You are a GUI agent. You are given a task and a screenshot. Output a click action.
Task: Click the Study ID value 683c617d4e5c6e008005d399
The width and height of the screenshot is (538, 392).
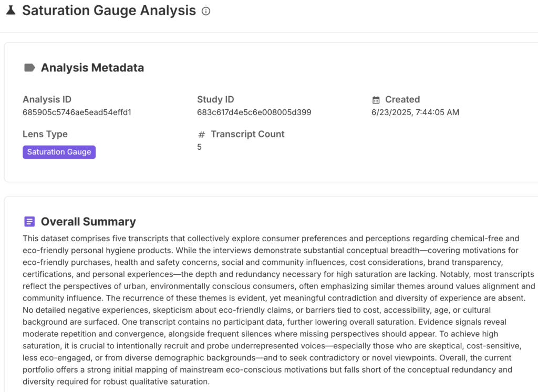pos(254,112)
